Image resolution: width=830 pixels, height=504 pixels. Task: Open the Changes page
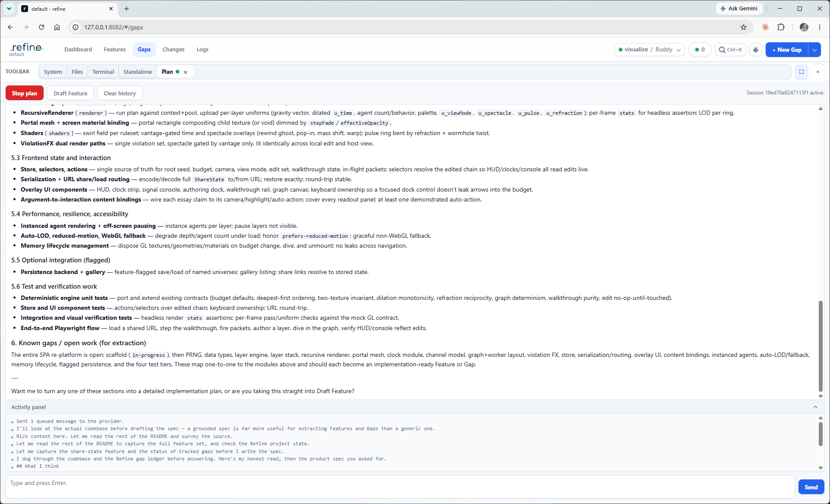pos(174,50)
